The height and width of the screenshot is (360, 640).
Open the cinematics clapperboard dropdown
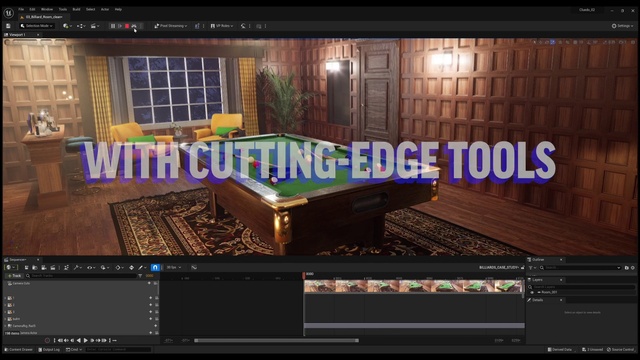pos(95,26)
